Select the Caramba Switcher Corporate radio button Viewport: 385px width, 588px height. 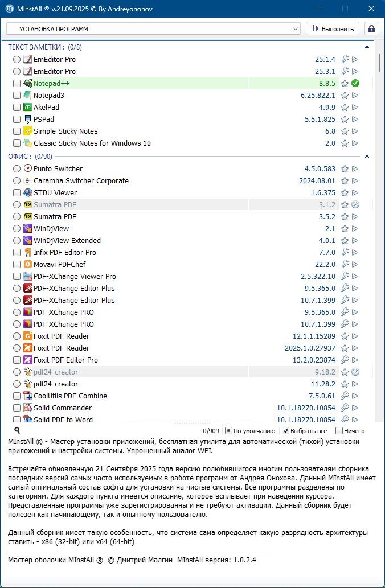coord(17,180)
